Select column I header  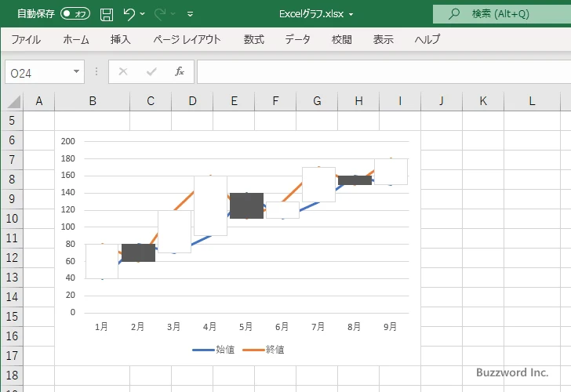(x=400, y=101)
